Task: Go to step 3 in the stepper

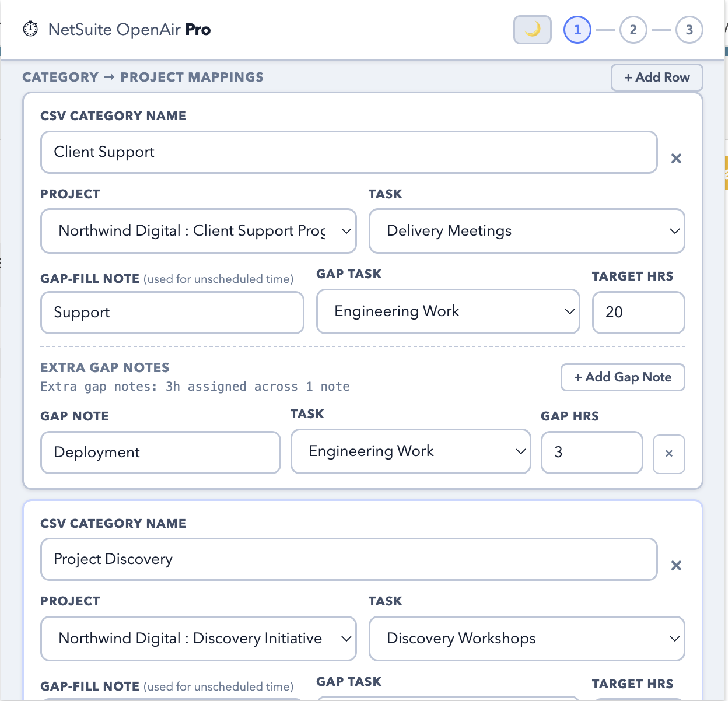Action: pyautogui.click(x=689, y=30)
